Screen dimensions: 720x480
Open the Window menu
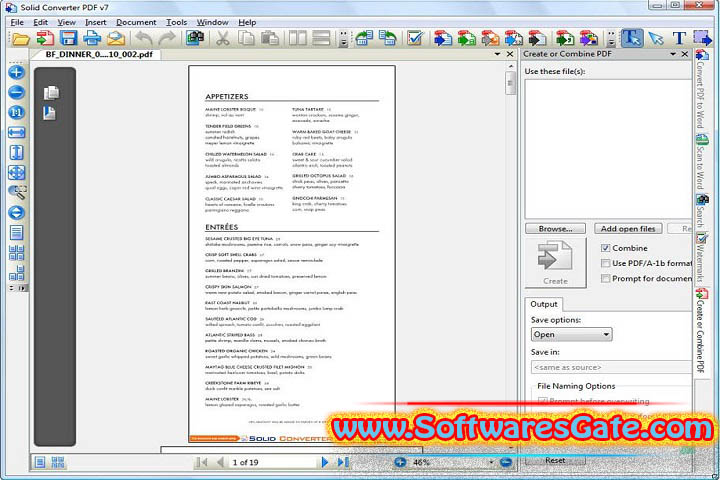click(x=212, y=22)
